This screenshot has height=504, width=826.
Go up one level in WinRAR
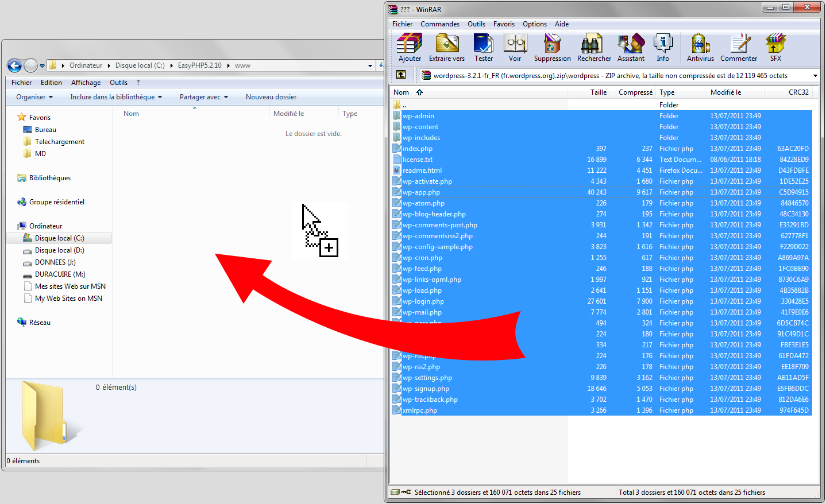401,75
